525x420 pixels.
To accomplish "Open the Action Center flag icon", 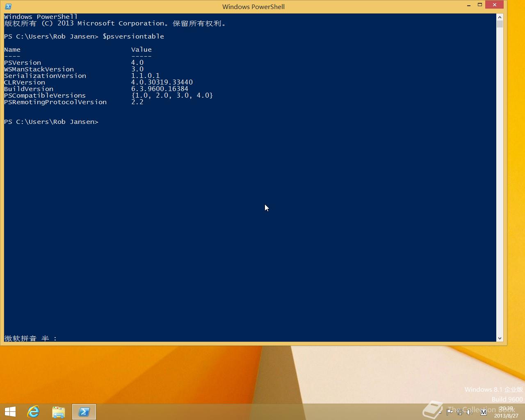I will 450,412.
